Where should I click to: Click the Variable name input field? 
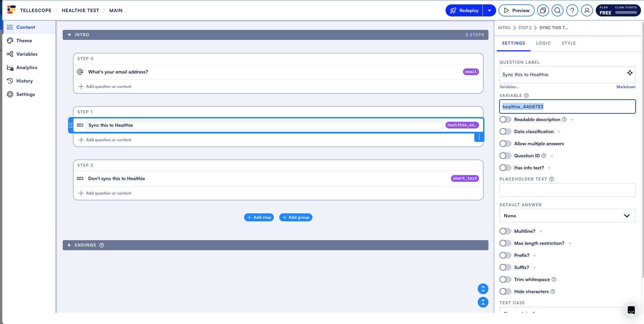pos(567,107)
